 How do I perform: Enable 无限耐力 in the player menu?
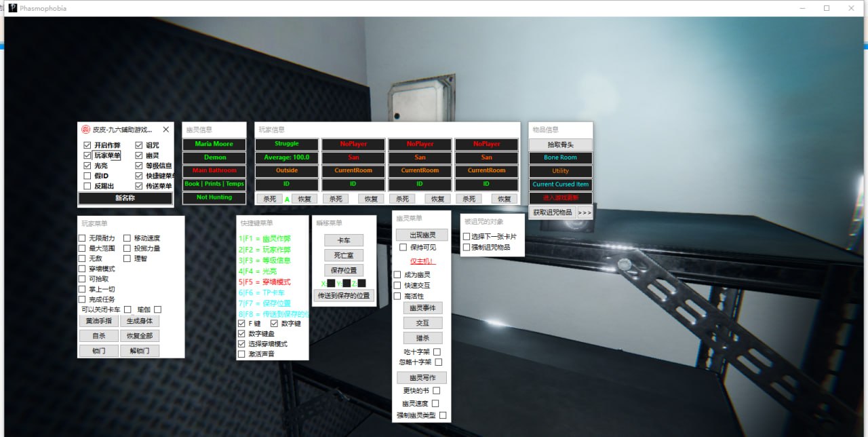pyautogui.click(x=82, y=238)
